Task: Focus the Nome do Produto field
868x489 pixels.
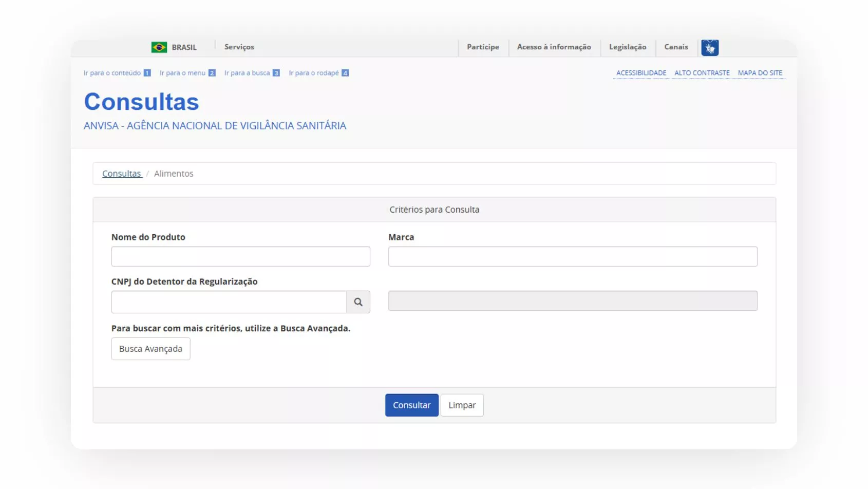Action: coord(241,256)
